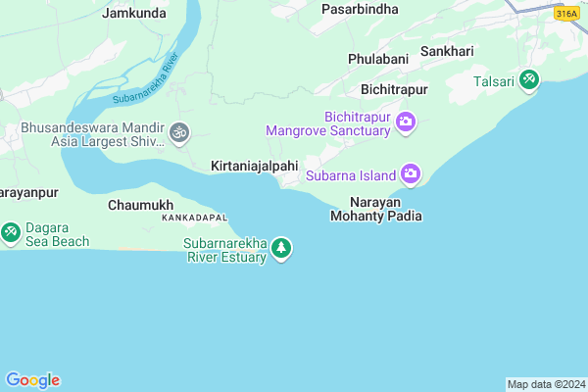Open the Dagara Sea Beach marker icon
Viewport: 588px width, 392px height.
coord(11,233)
